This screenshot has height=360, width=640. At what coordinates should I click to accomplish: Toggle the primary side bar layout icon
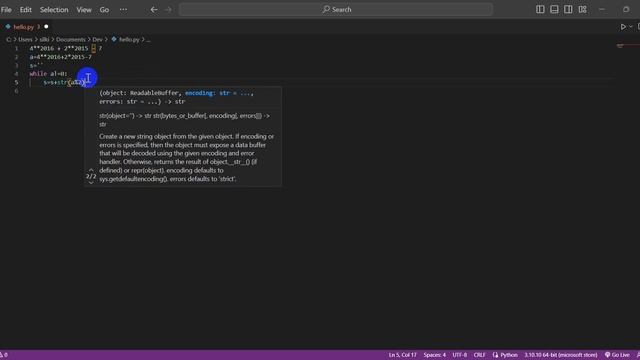click(x=540, y=9)
